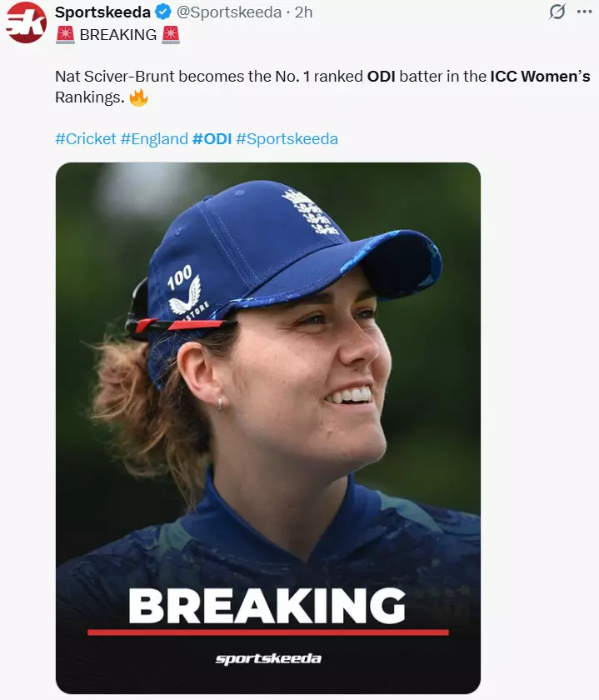
Task: Open the #Cricket hashtag
Action: [85, 139]
